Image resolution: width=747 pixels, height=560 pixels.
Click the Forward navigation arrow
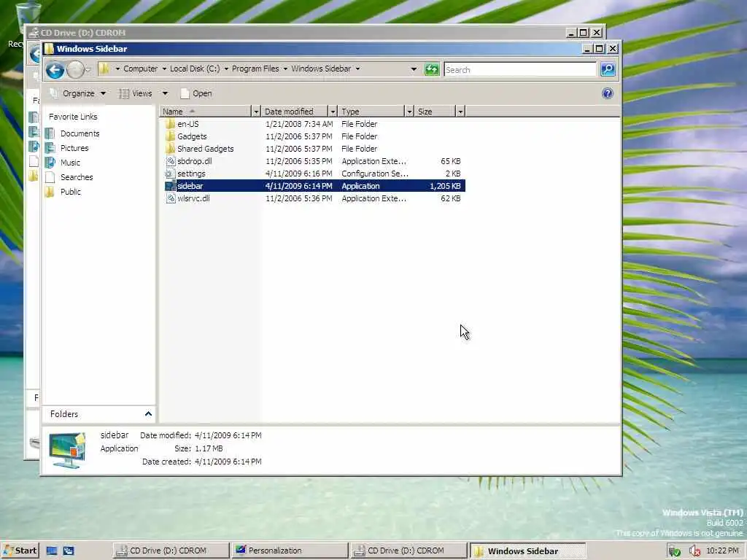pyautogui.click(x=75, y=70)
